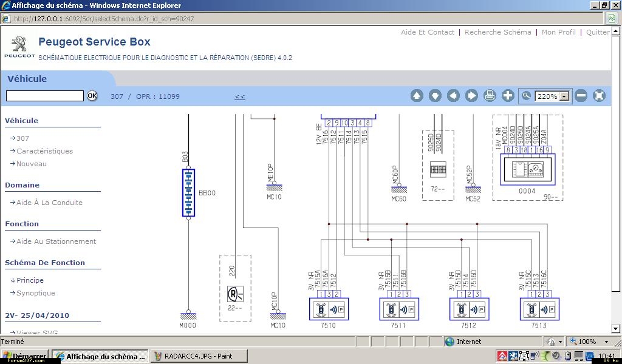
Task: Click the Internet zone globe in status bar
Action: click(450, 342)
